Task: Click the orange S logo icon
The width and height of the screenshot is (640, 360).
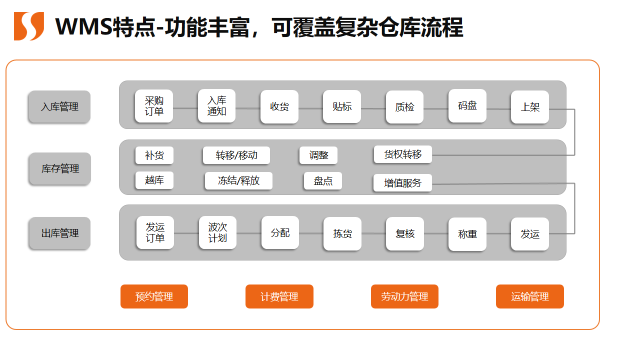Action: (x=29, y=26)
